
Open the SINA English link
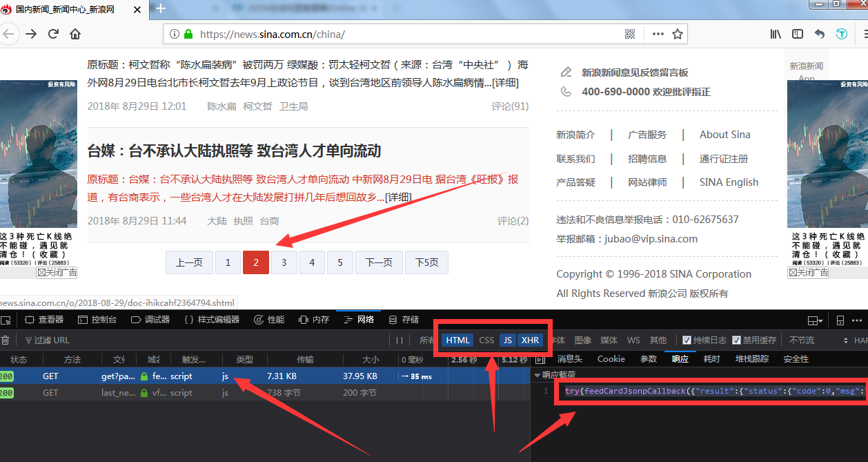point(729,182)
